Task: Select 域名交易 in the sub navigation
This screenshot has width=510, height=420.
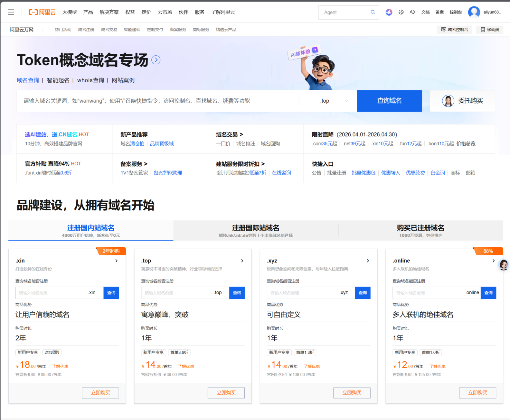Action: 109,30
